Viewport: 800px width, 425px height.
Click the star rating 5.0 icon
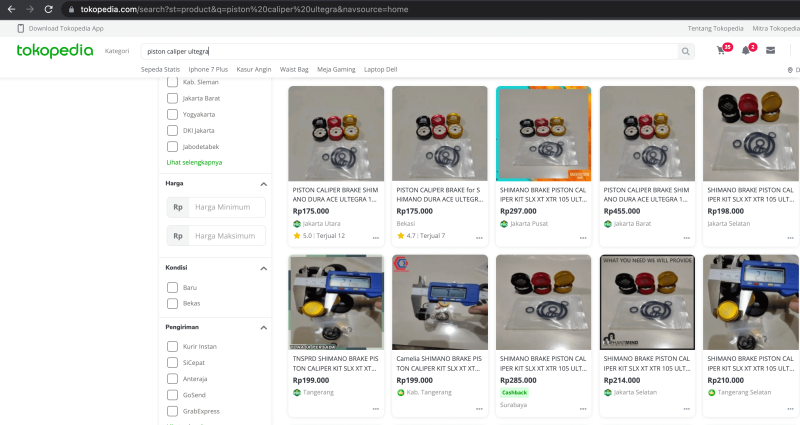click(297, 236)
